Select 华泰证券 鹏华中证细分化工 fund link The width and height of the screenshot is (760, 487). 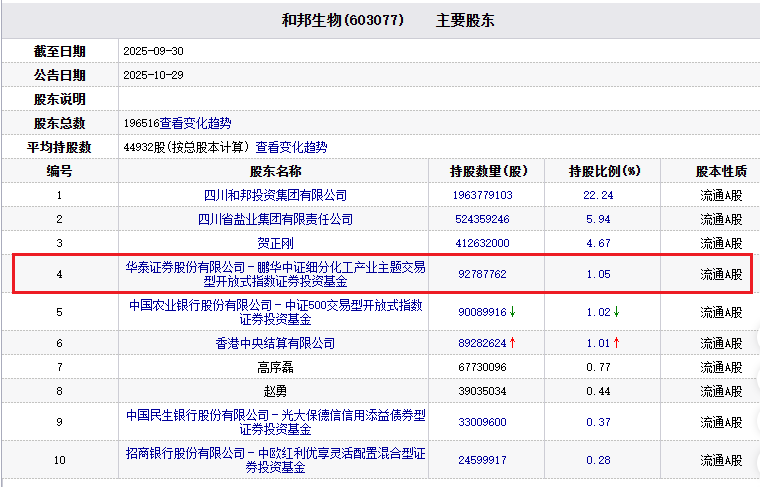coord(275,273)
